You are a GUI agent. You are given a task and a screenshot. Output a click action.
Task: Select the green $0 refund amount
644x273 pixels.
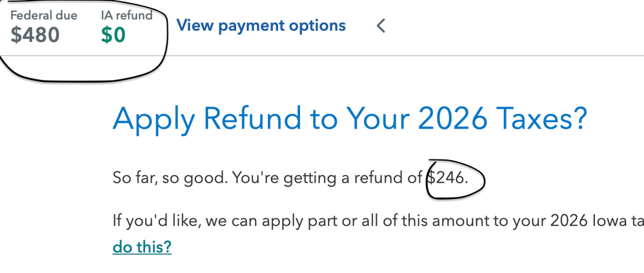113,35
